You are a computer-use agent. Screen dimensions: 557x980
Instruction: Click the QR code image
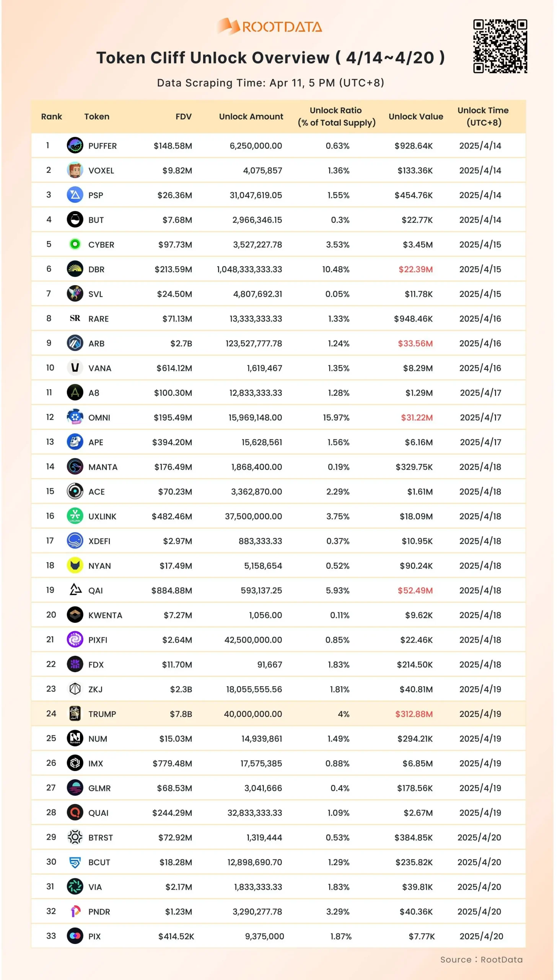pyautogui.click(x=500, y=46)
